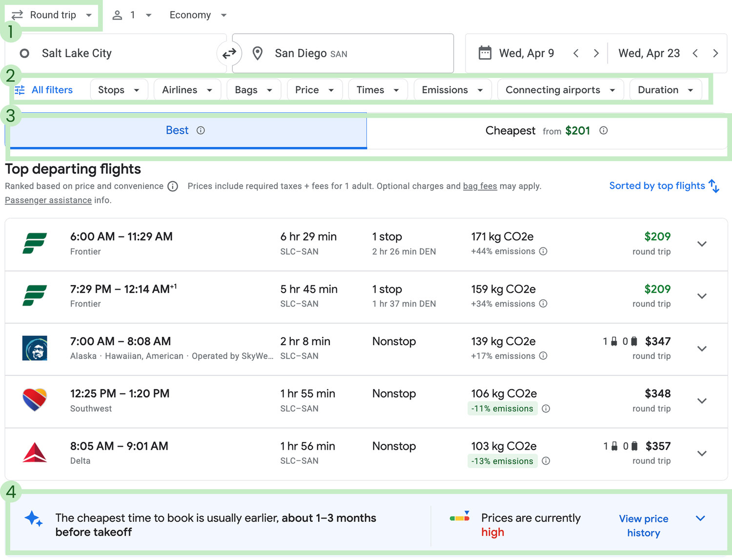This screenshot has width=732, height=560.
Task: Click the $357 Delta price
Action: 658,446
